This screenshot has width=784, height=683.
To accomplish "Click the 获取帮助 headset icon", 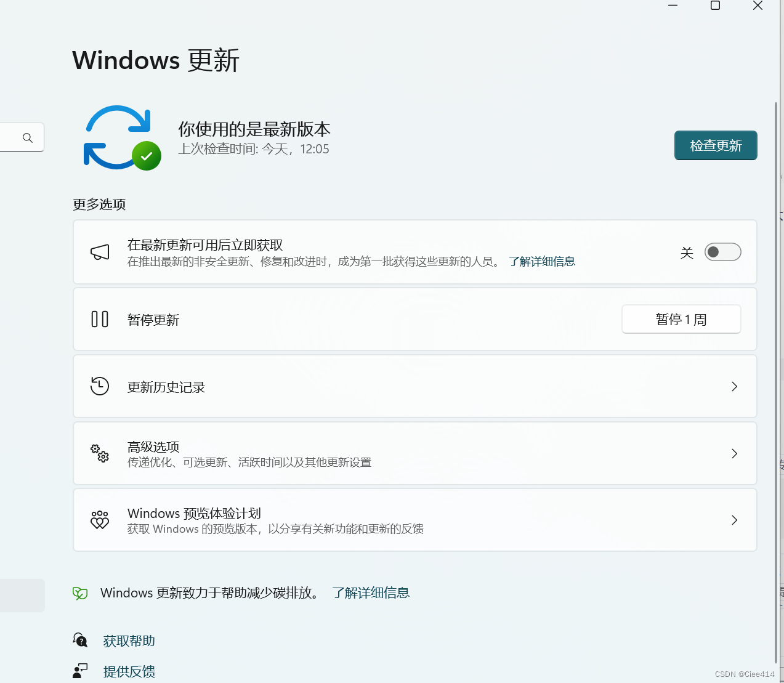I will (x=80, y=640).
